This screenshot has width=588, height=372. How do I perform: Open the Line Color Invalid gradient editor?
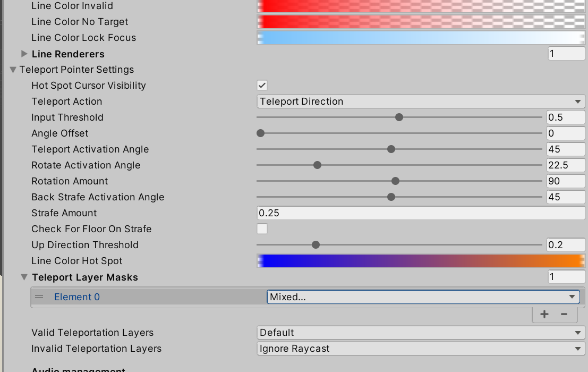coord(420,6)
